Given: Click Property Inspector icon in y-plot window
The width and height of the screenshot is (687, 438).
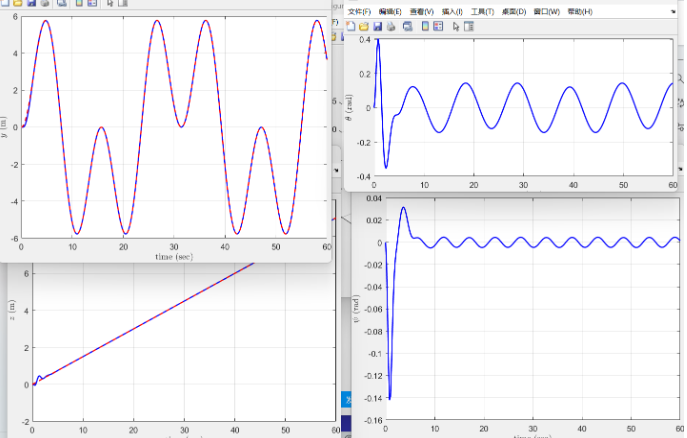Looking at the screenshot, I should pyautogui.click(x=123, y=3).
